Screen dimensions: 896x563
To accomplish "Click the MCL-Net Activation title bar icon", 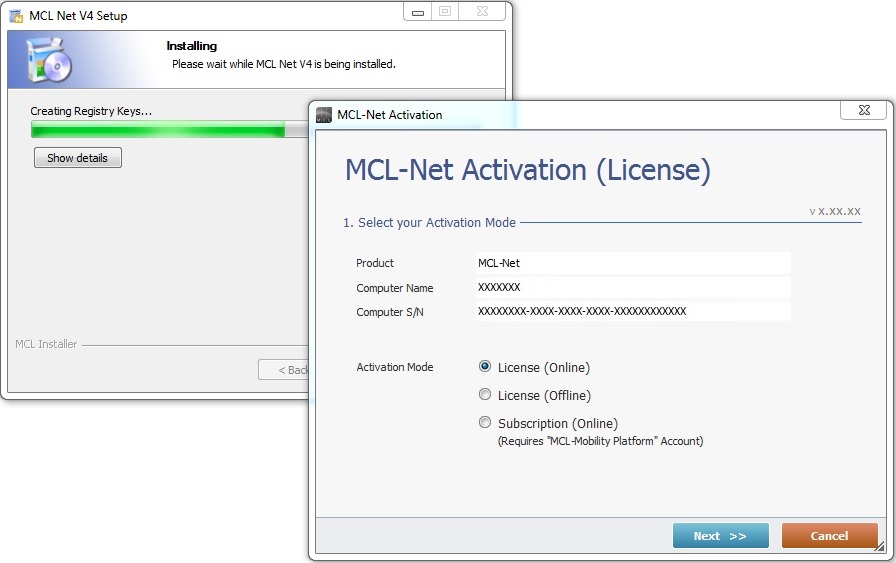I will 324,115.
